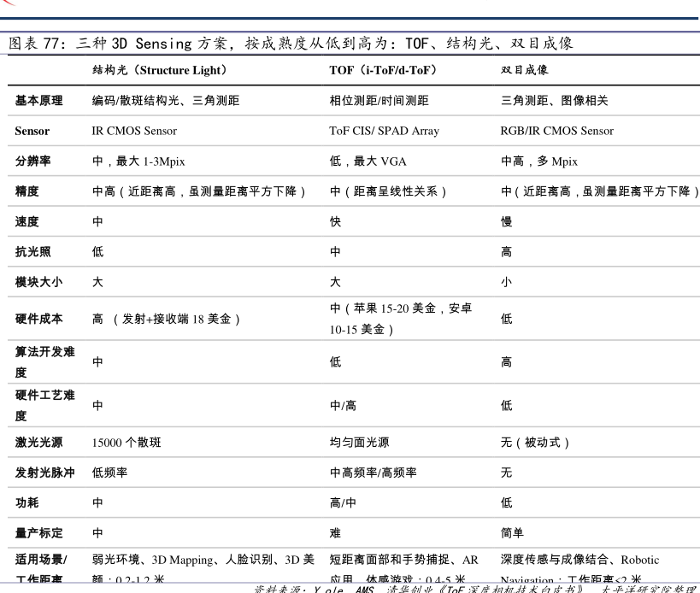Image resolution: width=700 pixels, height=593 pixels.
Task: Click cell 'RGB/IR CMOS Sensor'
Action: pyautogui.click(x=556, y=131)
